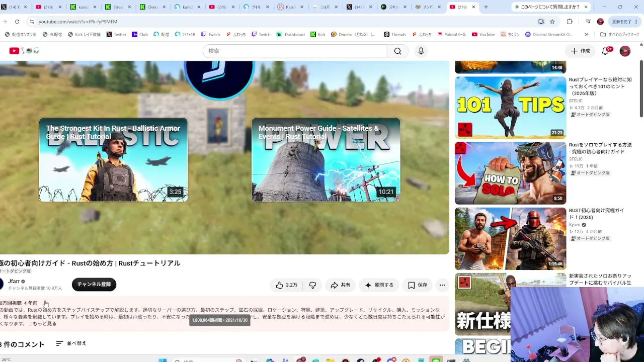
Task: Switch to the Kick tab
Action: (289, 7)
